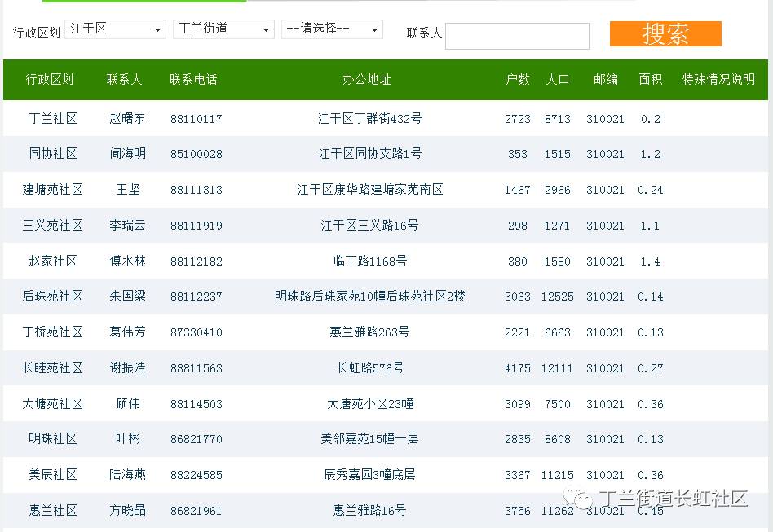Click the 联系人 table column header

(x=124, y=79)
